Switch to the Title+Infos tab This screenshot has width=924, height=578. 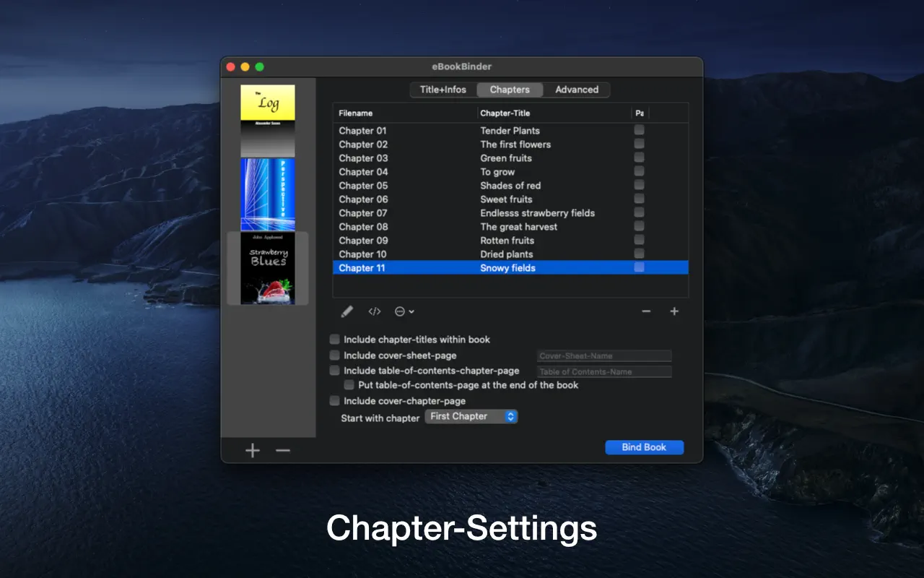pos(443,90)
